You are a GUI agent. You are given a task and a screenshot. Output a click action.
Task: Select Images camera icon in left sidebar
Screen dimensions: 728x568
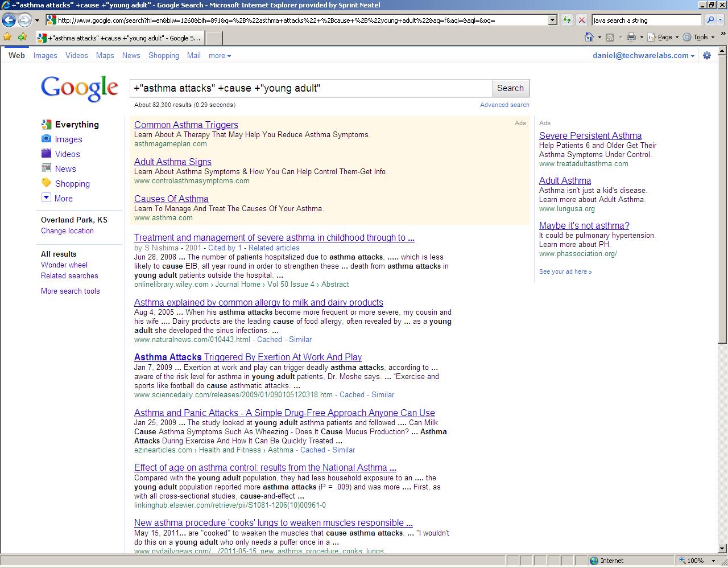tap(46, 139)
